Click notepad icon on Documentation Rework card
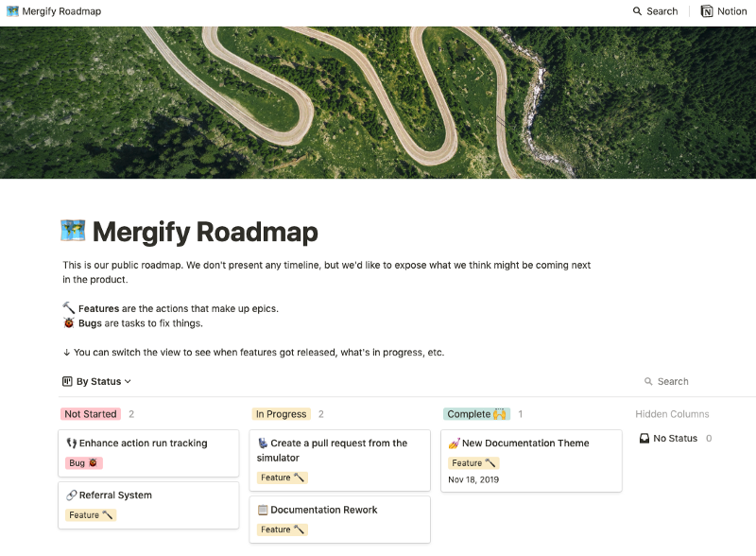 coord(263,509)
